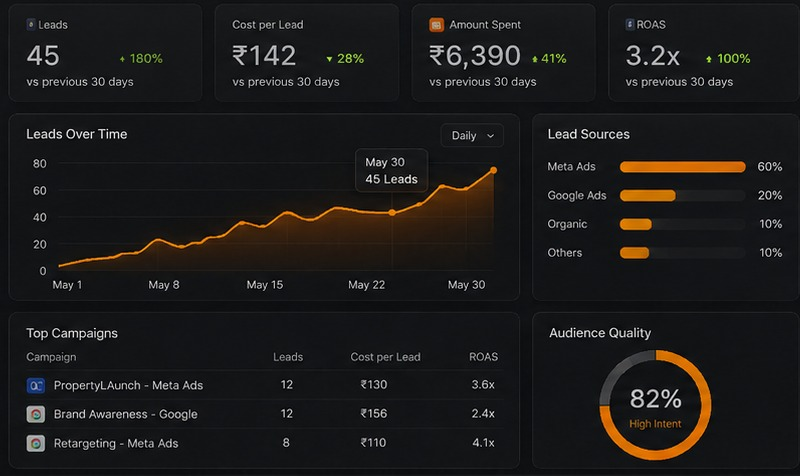Click the ₹130 cost per lead value
The width and height of the screenshot is (800, 476).
click(x=373, y=385)
